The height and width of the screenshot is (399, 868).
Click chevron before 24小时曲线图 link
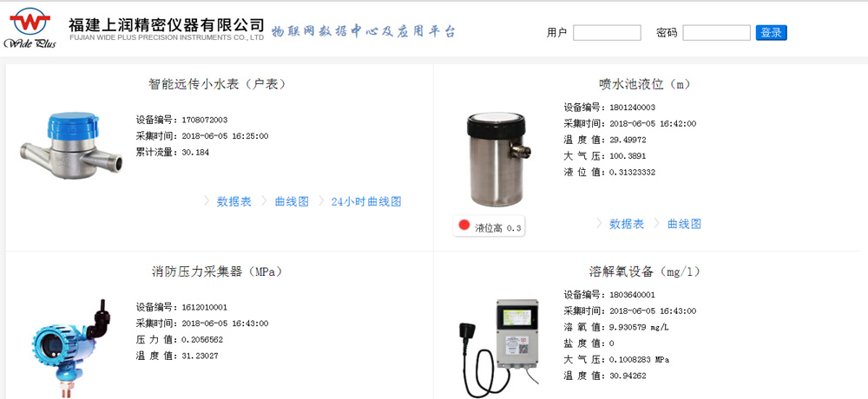click(x=321, y=201)
